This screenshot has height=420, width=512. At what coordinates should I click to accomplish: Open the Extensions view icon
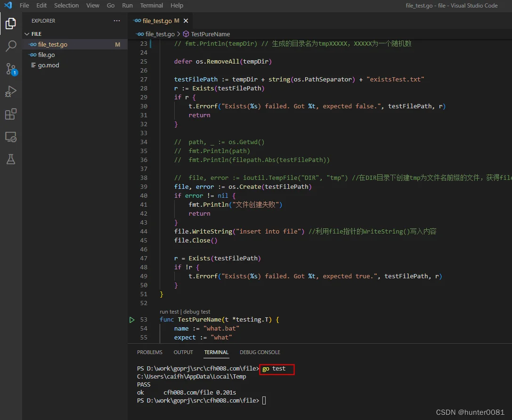coord(11,114)
